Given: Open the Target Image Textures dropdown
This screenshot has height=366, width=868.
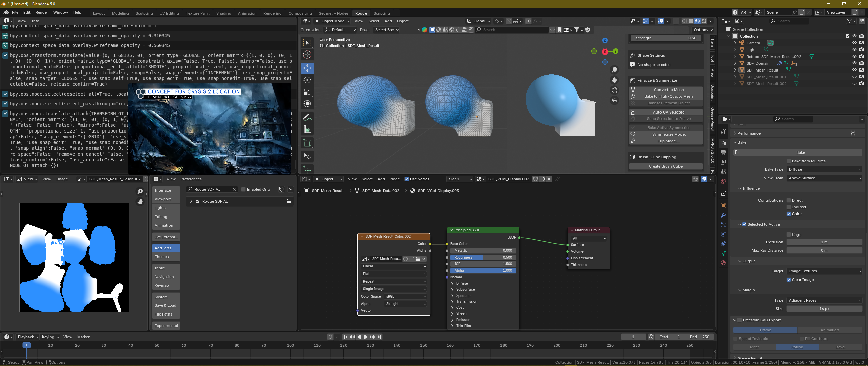Looking at the screenshot, I should pyautogui.click(x=824, y=271).
